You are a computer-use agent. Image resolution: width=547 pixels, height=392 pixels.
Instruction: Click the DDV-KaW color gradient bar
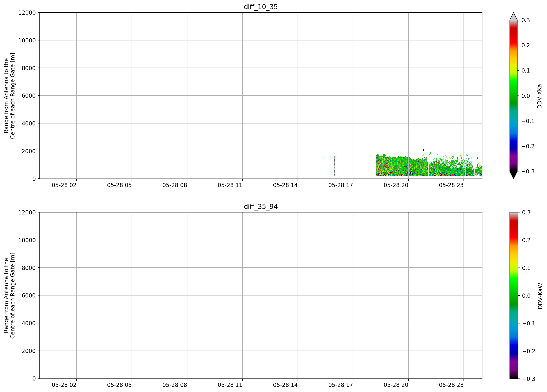tap(513, 295)
